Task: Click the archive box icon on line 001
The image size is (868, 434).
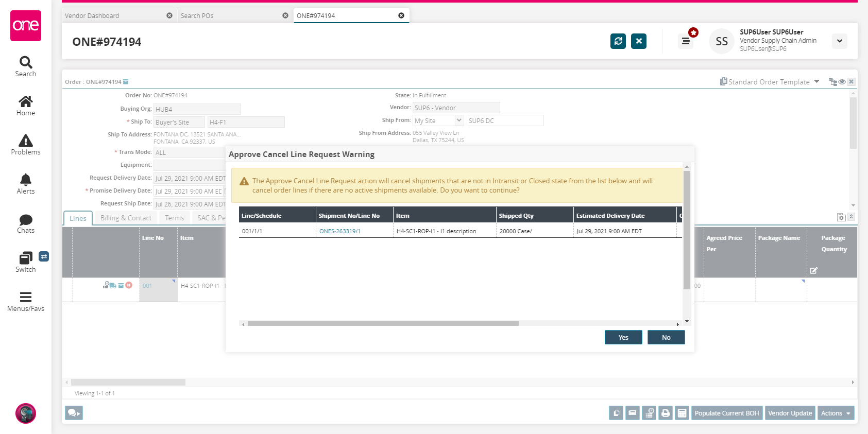Action: tap(121, 285)
